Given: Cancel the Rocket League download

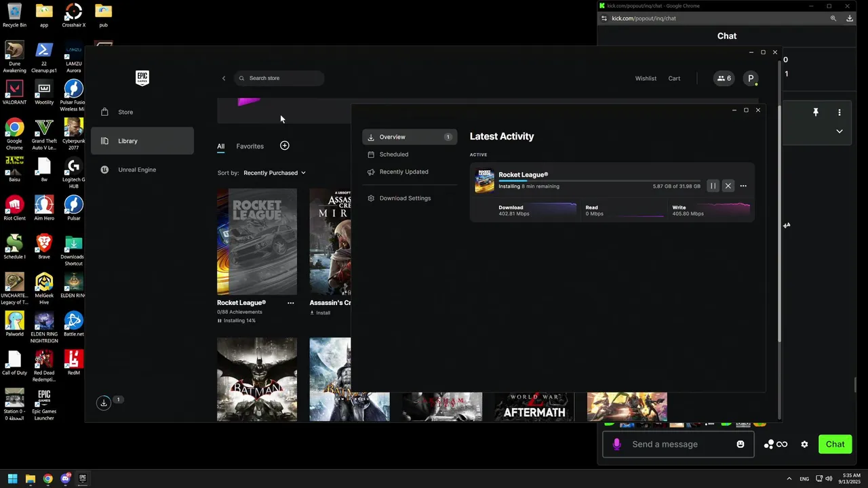Looking at the screenshot, I should pyautogui.click(x=728, y=186).
